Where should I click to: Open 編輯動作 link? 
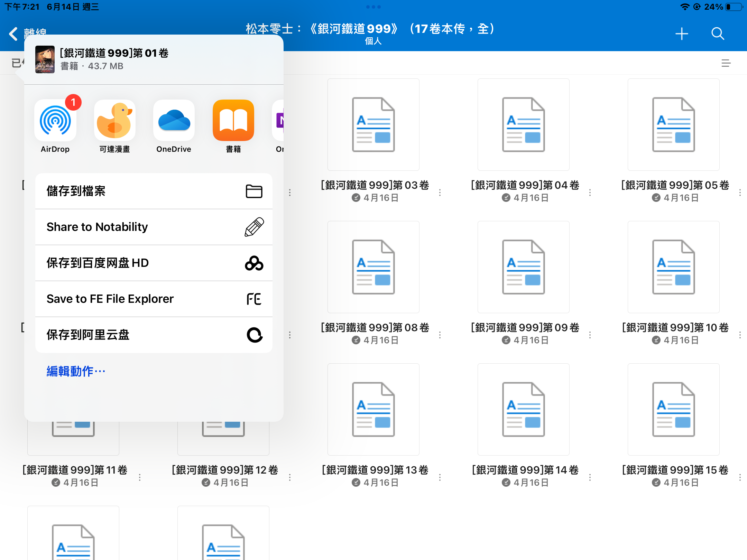pyautogui.click(x=76, y=371)
